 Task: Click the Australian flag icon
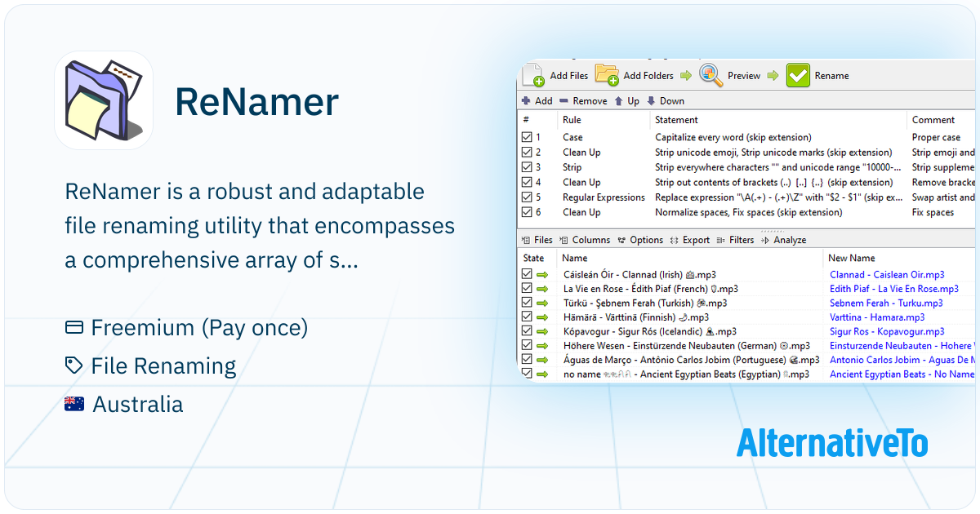(x=74, y=404)
